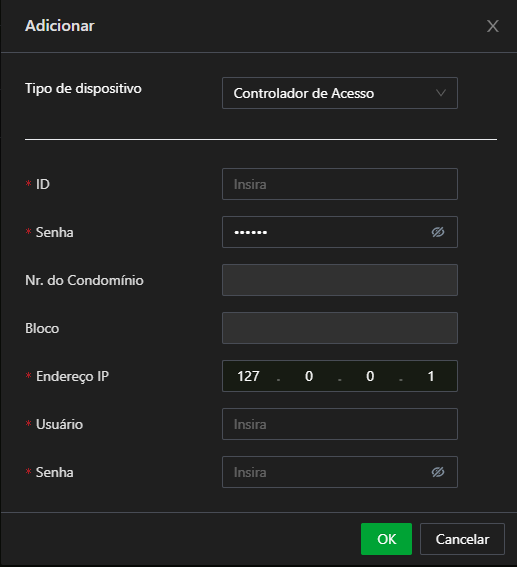Click the Endereço IP label

(x=72, y=376)
